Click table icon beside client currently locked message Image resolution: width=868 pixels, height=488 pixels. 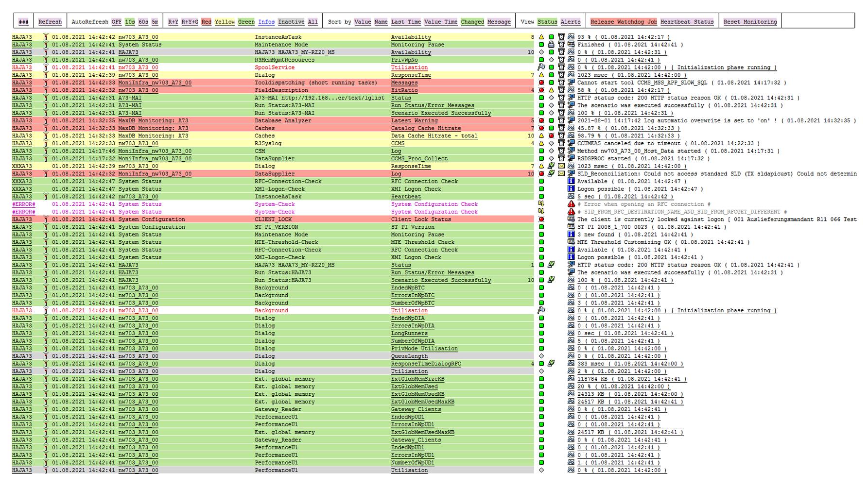(571, 219)
